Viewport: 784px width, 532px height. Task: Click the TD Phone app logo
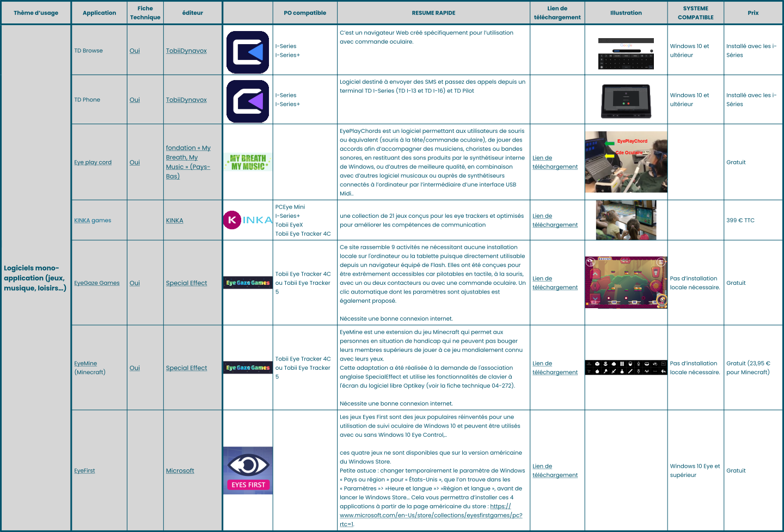point(248,101)
